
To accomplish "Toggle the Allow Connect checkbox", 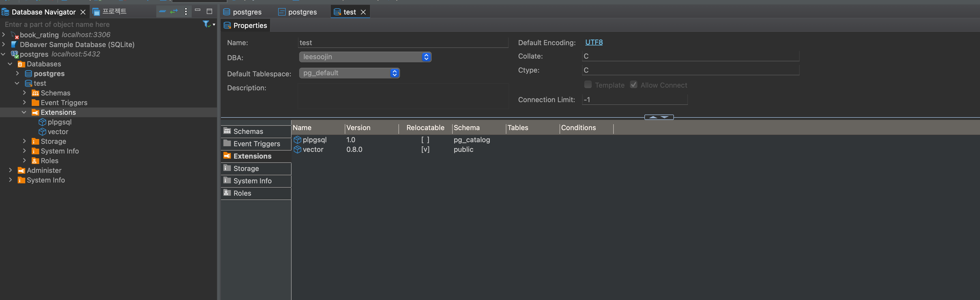I will (x=633, y=84).
